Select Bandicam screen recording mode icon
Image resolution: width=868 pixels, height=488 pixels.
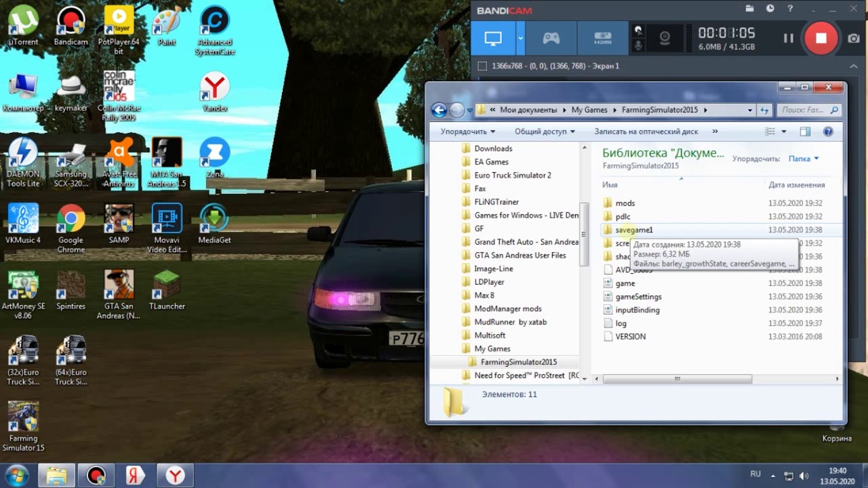(x=493, y=39)
